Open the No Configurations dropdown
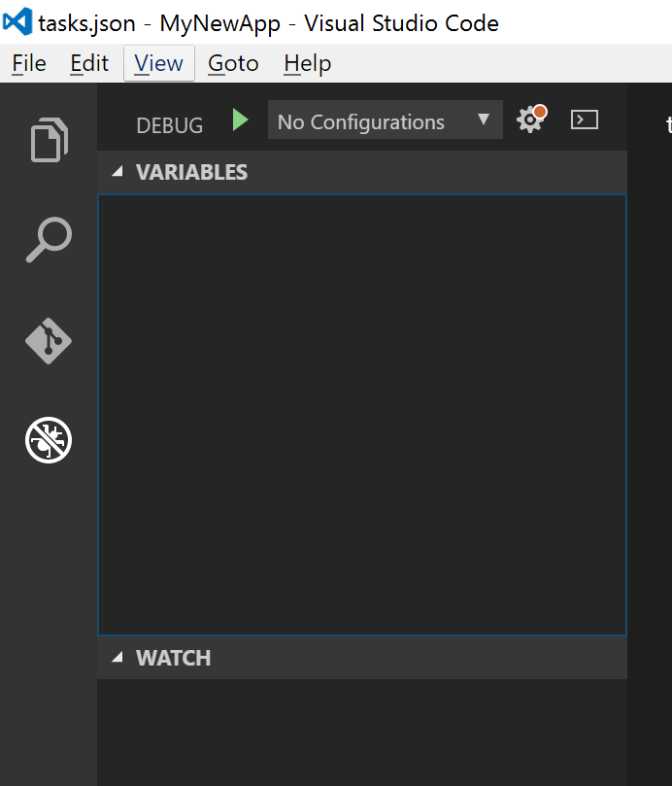 click(385, 120)
